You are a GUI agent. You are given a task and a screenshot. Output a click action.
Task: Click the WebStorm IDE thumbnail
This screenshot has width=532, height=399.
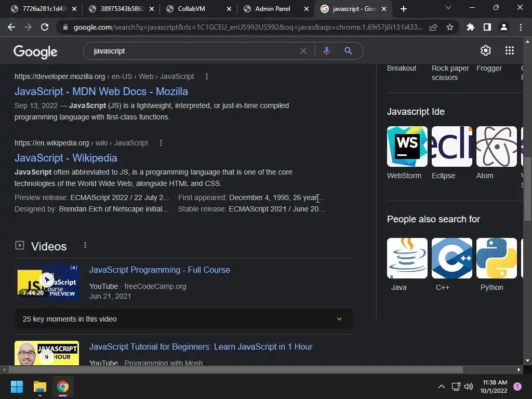407,147
